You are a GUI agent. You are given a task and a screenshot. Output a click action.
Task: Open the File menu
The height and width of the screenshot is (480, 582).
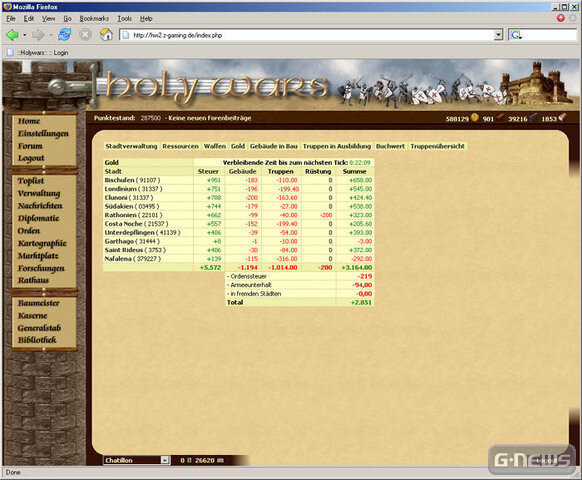point(11,19)
